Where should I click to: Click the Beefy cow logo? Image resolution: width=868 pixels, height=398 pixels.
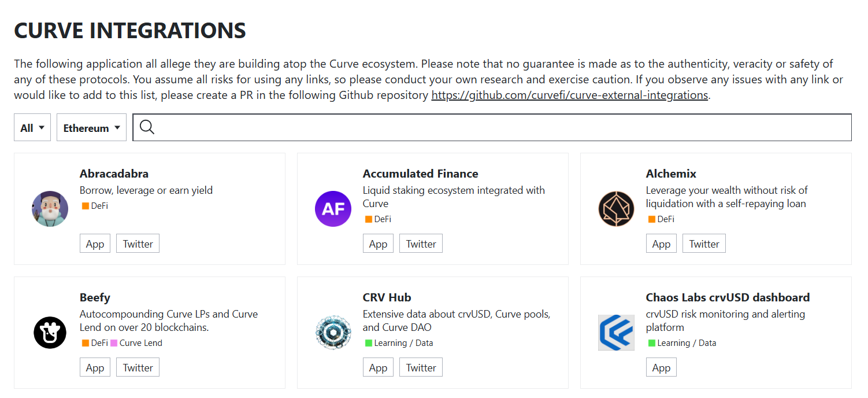[50, 333]
